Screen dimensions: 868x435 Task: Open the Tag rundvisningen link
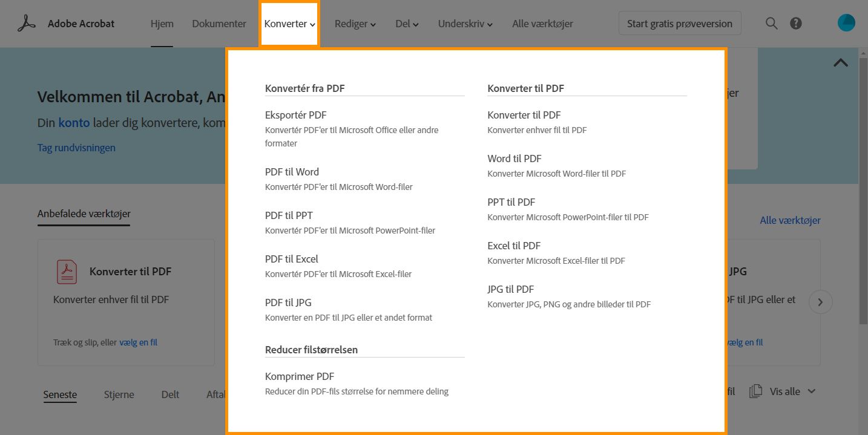coord(76,148)
